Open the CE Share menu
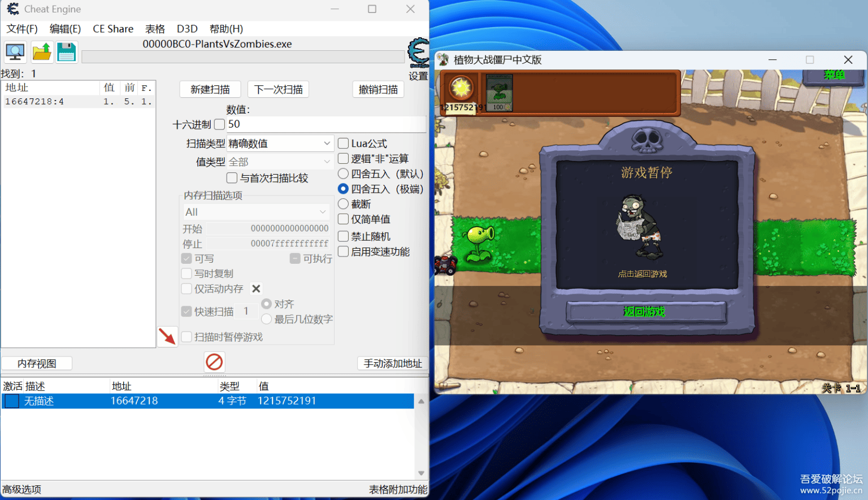 click(113, 29)
